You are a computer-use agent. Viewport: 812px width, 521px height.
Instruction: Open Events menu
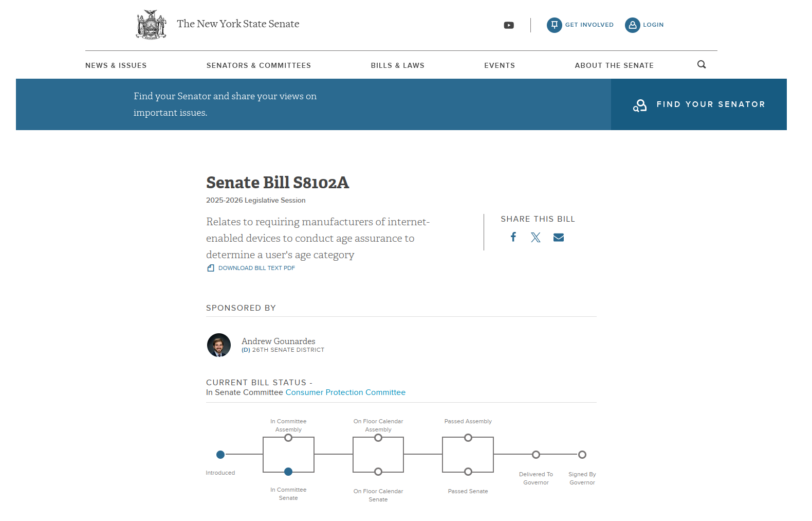[x=500, y=65]
